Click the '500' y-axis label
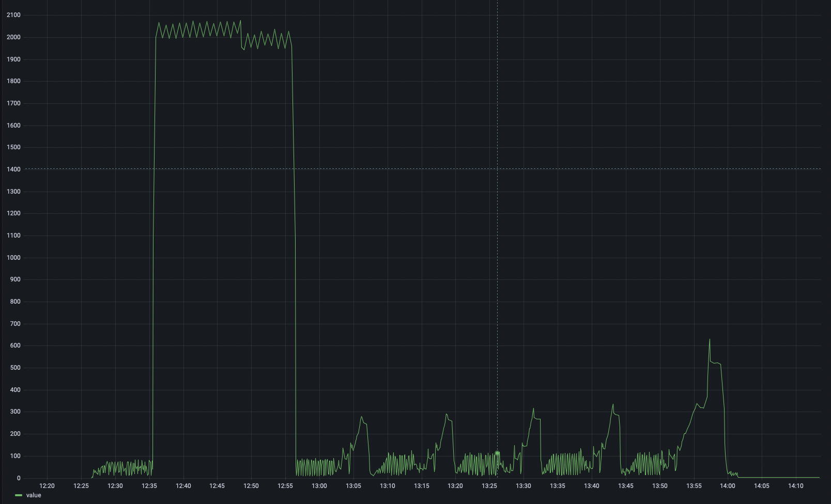 click(15, 368)
